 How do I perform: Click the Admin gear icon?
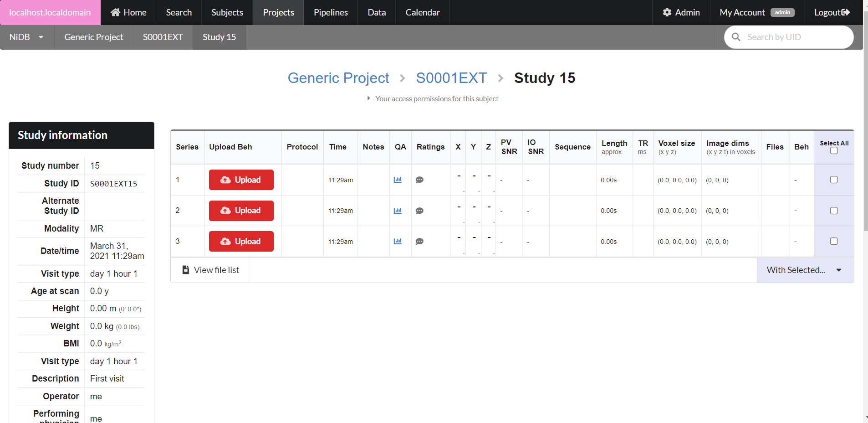click(x=667, y=12)
